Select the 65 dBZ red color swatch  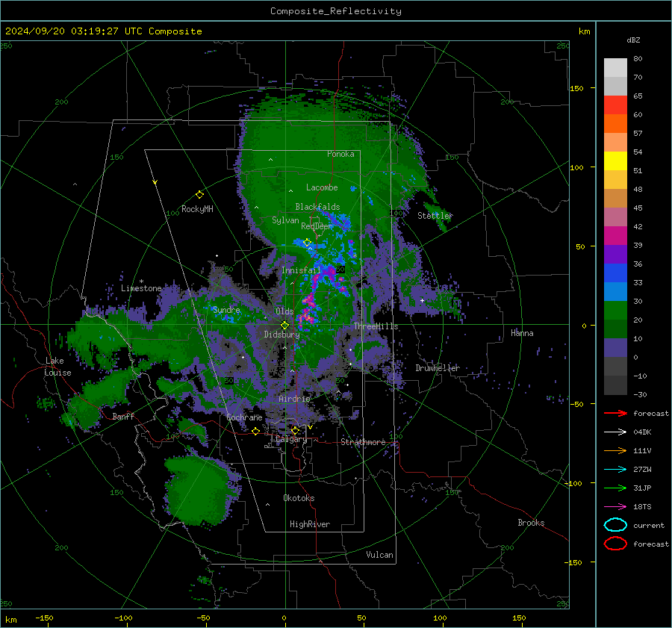click(x=615, y=105)
